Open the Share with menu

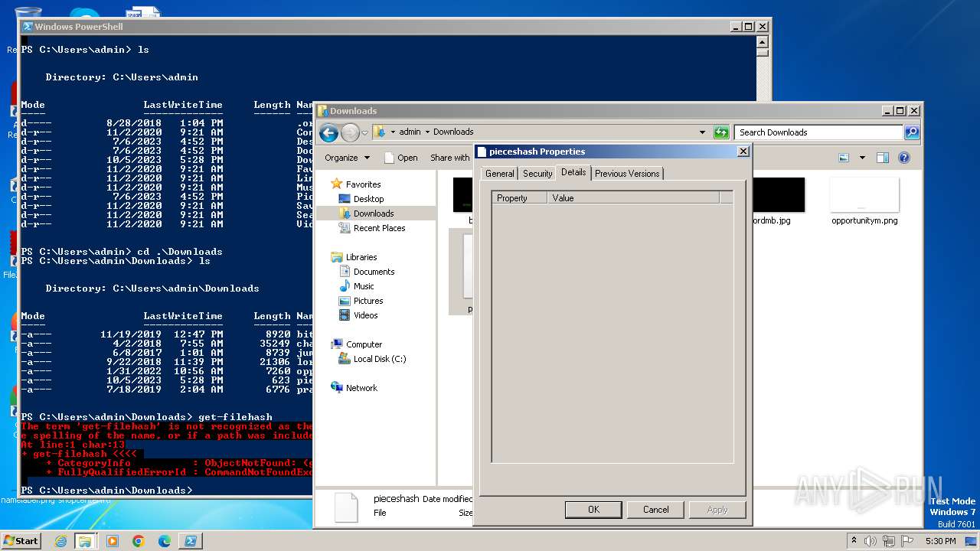click(x=450, y=158)
